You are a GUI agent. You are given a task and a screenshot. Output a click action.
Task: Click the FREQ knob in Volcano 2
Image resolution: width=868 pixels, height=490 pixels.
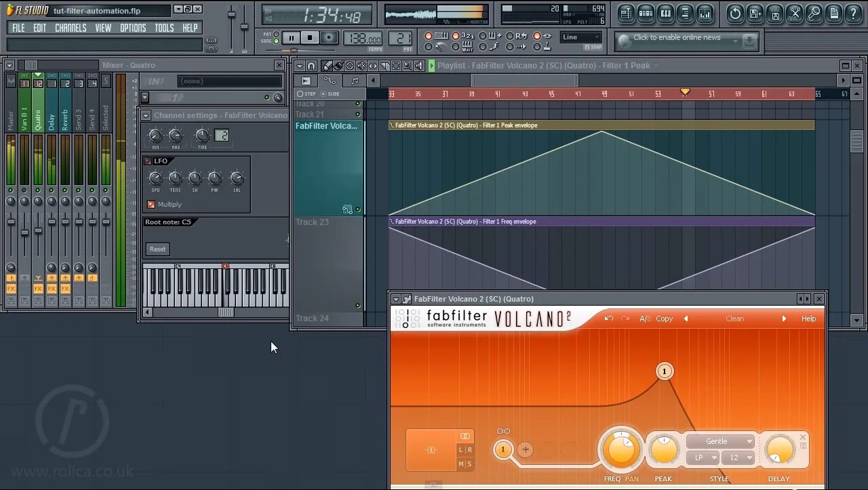pyautogui.click(x=620, y=450)
